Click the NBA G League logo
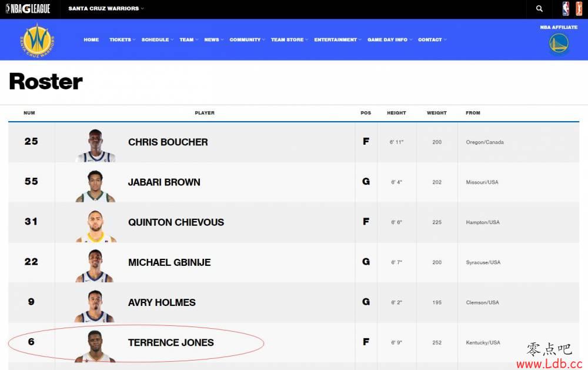Viewport: 588px width, 370px height. [28, 9]
